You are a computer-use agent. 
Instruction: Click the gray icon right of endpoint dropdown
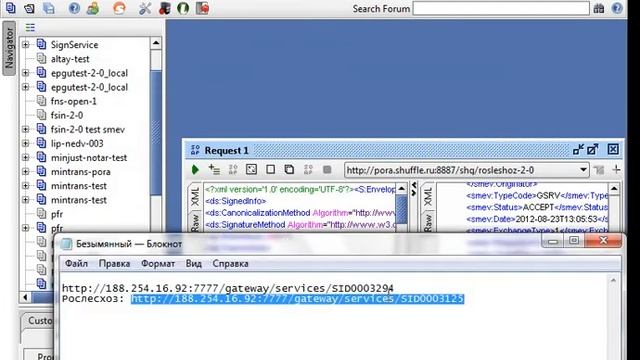(x=599, y=170)
